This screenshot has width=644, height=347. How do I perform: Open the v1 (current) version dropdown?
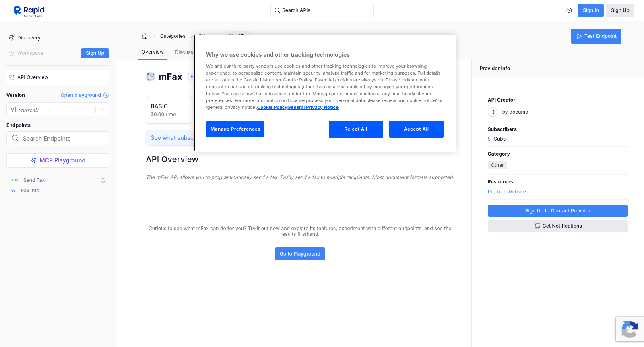coord(58,110)
